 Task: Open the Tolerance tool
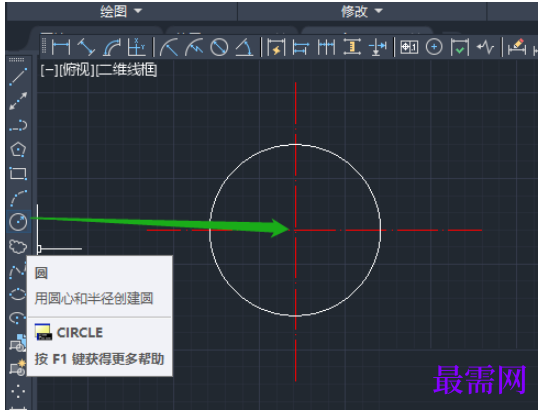point(409,47)
